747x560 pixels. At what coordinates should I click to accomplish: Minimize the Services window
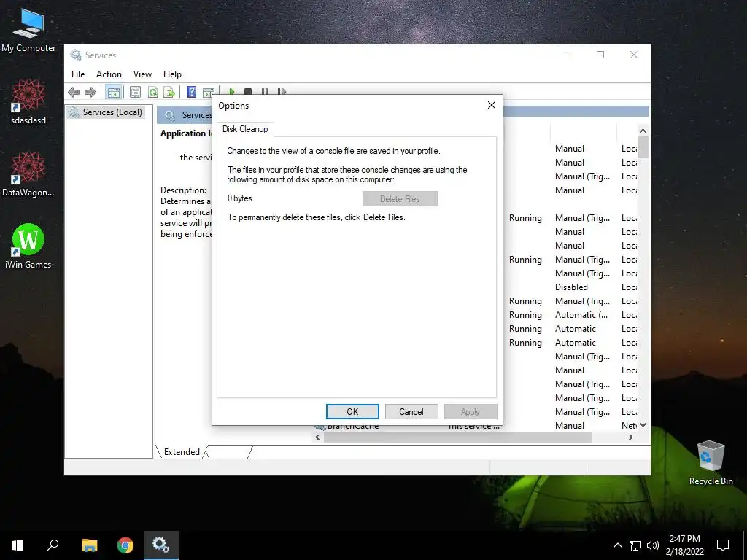[x=568, y=55]
